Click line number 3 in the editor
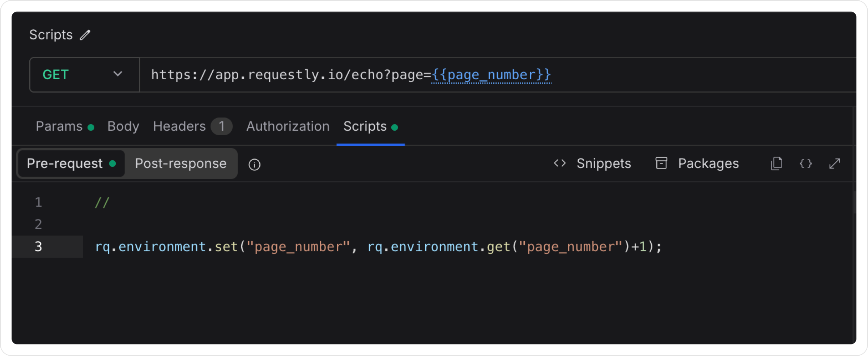Screen dimensions: 868x356 coord(38,247)
